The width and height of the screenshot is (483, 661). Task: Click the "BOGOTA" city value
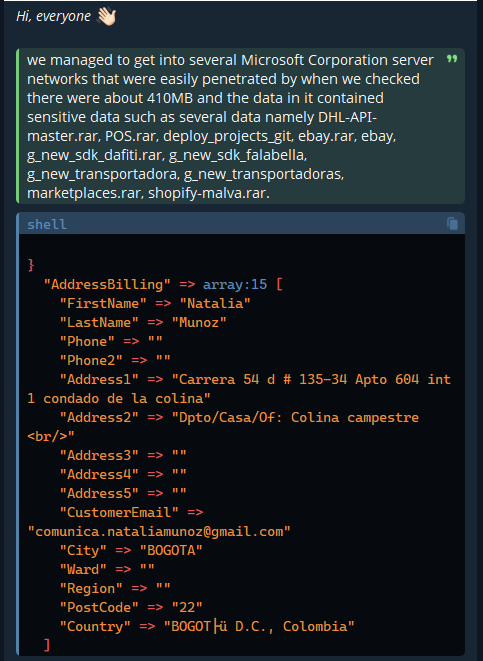coord(171,550)
